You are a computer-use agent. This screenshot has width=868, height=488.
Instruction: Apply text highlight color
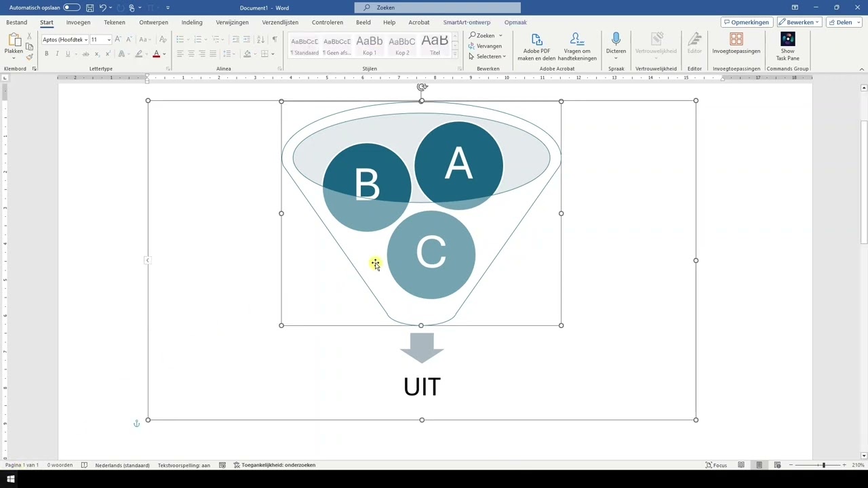point(138,54)
